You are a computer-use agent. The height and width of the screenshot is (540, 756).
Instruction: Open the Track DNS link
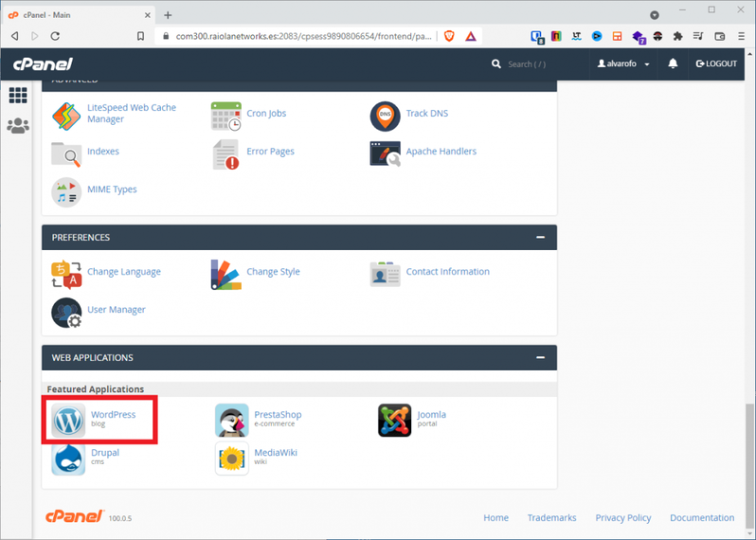pos(427,114)
